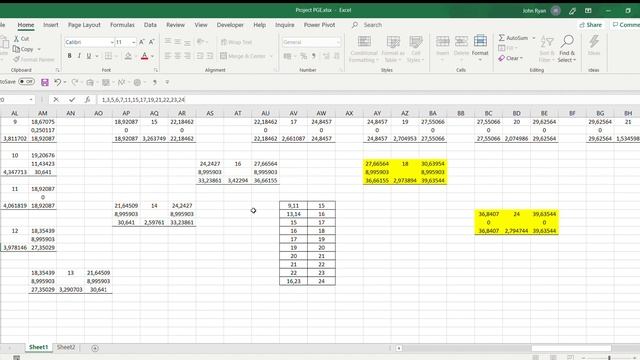Image resolution: width=640 pixels, height=360 pixels.
Task: Click the Share button
Action: click(590, 25)
